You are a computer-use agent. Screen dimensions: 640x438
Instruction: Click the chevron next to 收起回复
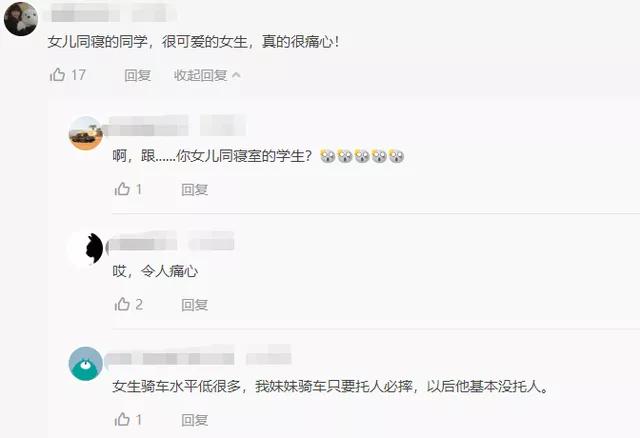tap(236, 75)
